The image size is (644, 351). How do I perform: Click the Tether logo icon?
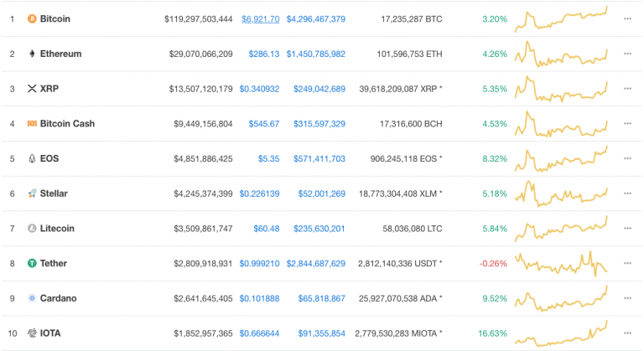click(32, 263)
